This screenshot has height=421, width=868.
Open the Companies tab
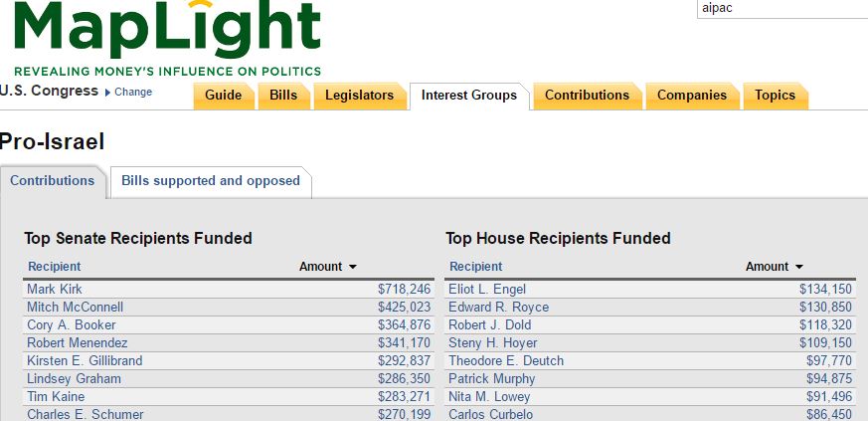(691, 96)
